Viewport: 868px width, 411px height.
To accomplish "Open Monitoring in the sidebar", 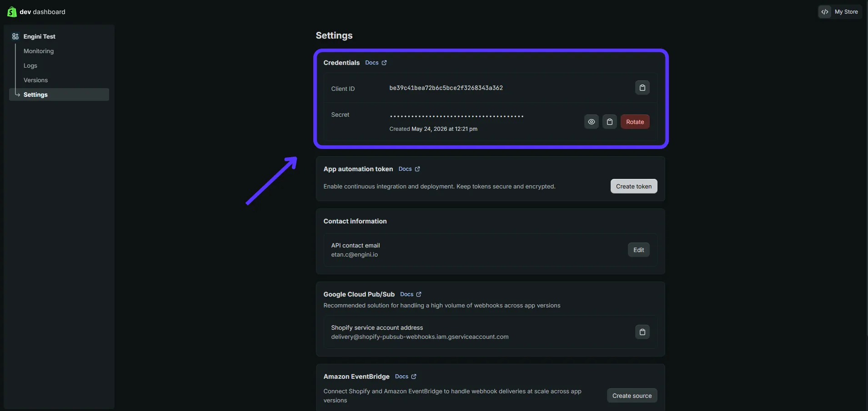I will 39,51.
